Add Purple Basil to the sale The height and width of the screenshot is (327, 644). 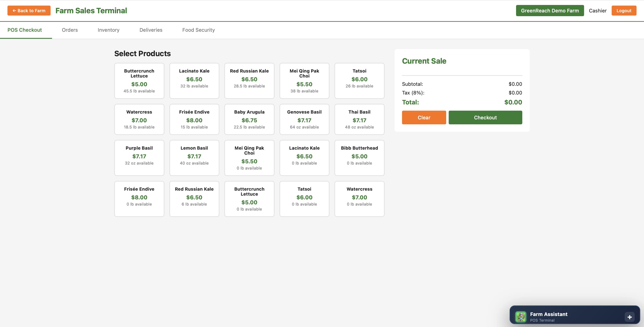coord(139,158)
